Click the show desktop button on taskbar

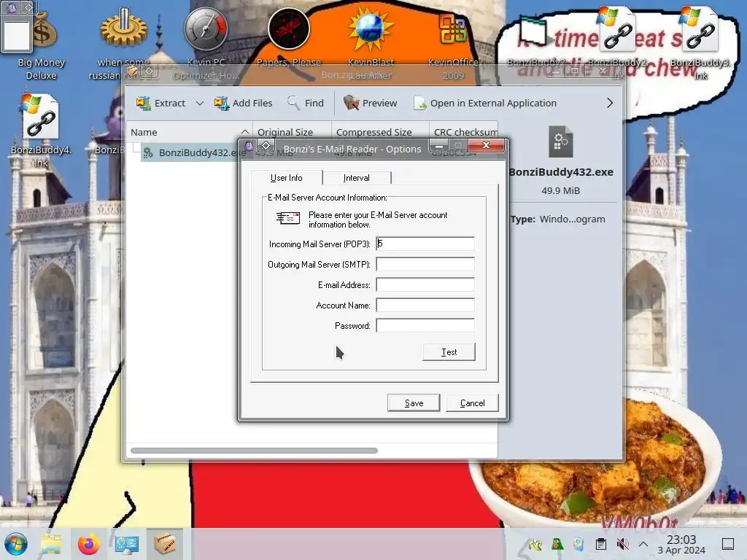pyautogui.click(x=728, y=544)
